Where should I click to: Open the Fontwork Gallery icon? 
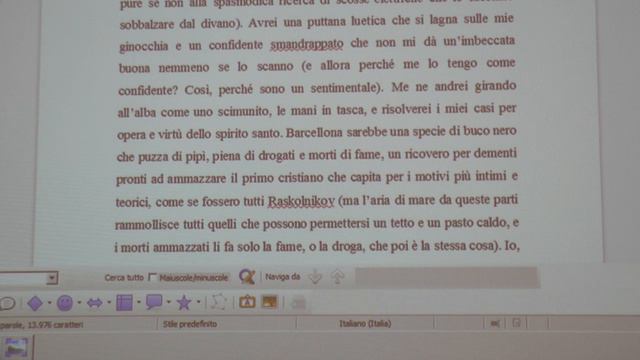click(x=247, y=302)
